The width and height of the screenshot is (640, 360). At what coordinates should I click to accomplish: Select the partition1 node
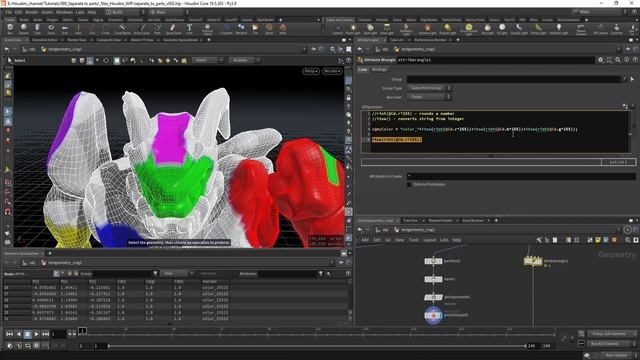tap(433, 261)
